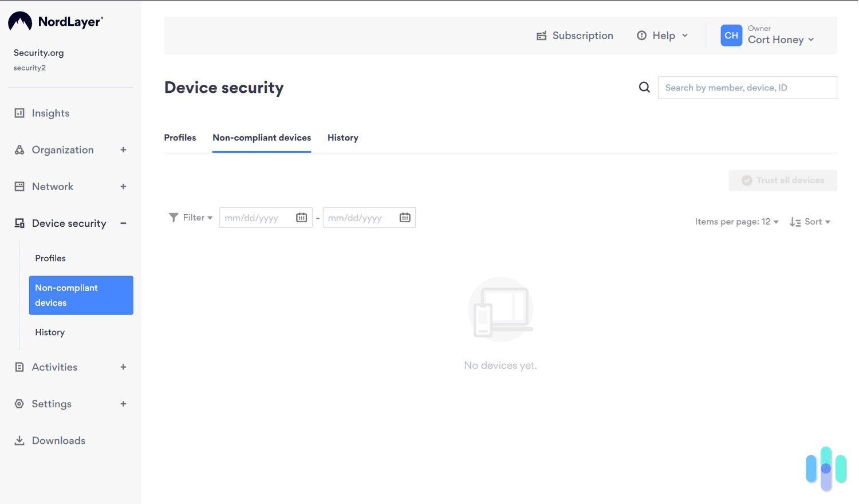
Task: Click the Trust all devices button
Action: pyautogui.click(x=782, y=180)
